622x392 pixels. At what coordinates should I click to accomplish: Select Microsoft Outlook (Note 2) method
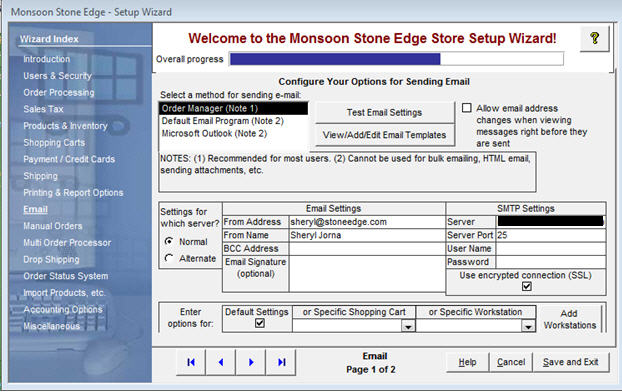click(x=234, y=134)
